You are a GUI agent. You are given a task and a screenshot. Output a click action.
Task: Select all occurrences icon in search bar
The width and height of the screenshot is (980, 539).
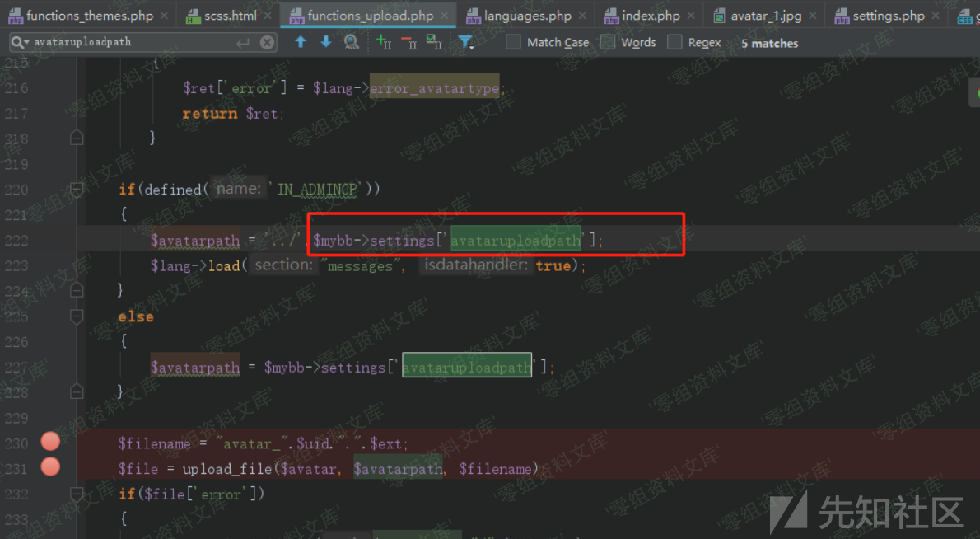(x=434, y=42)
